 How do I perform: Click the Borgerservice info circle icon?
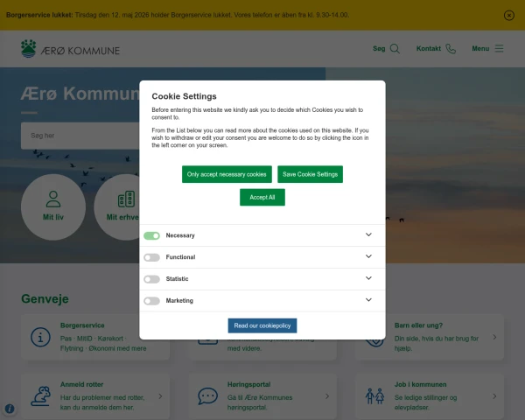point(40,337)
